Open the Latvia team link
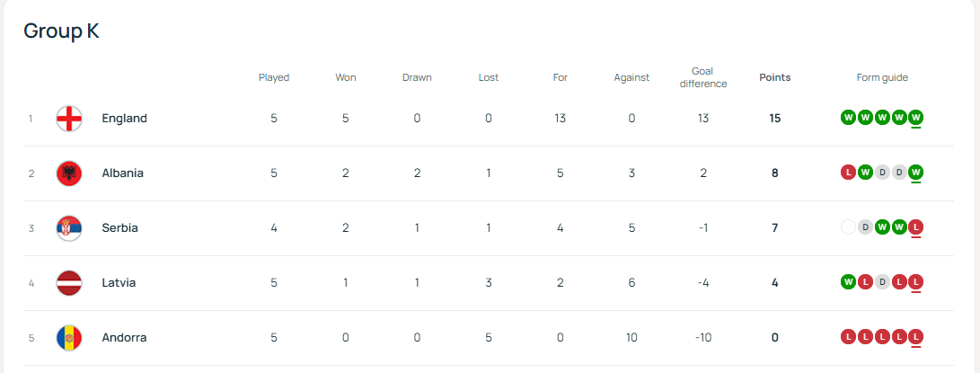Image resolution: width=980 pixels, height=373 pixels. [x=119, y=283]
